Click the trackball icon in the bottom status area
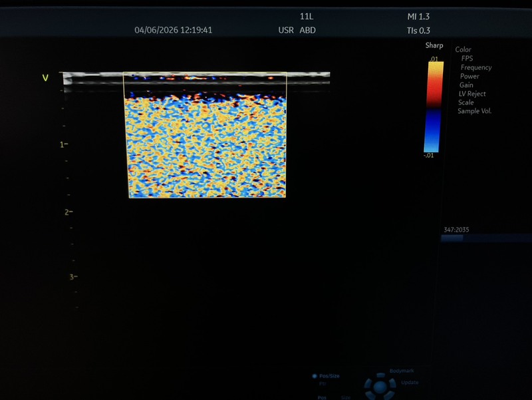The image size is (532, 400). 380,385
